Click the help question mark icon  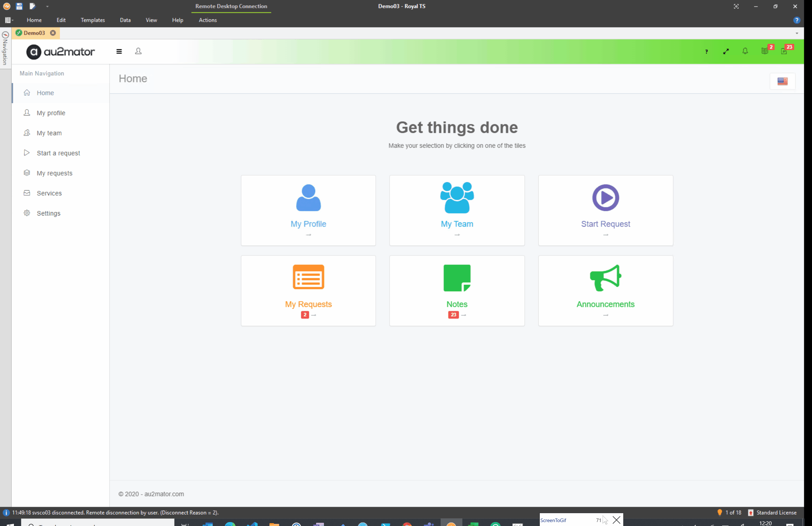(x=706, y=52)
